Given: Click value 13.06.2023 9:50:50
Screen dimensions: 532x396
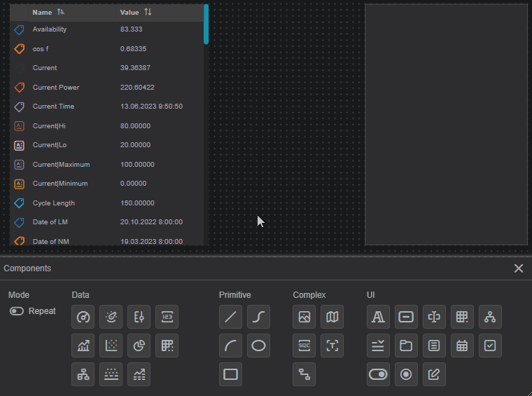Looking at the screenshot, I should tap(151, 107).
